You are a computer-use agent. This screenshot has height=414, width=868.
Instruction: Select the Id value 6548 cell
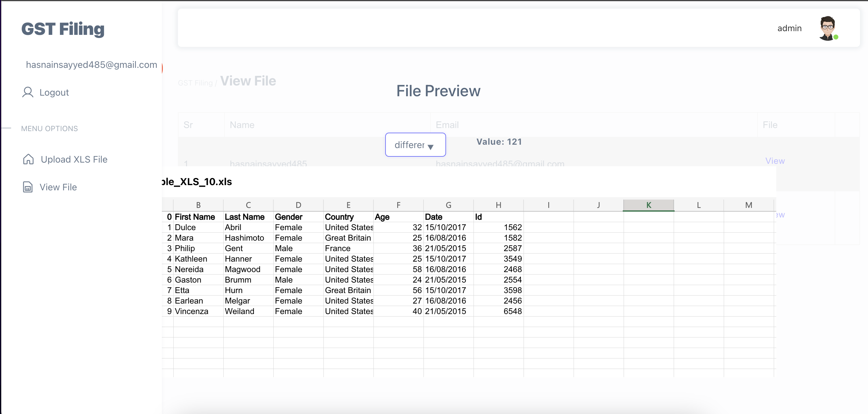(498, 311)
